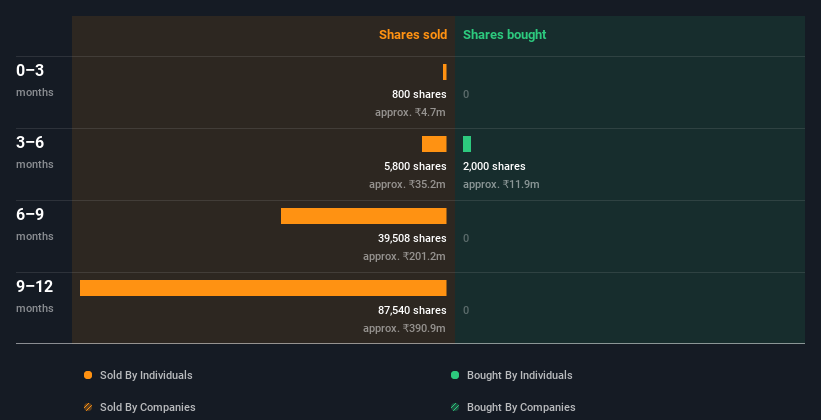Click the 87,540 shares value

pos(412,311)
